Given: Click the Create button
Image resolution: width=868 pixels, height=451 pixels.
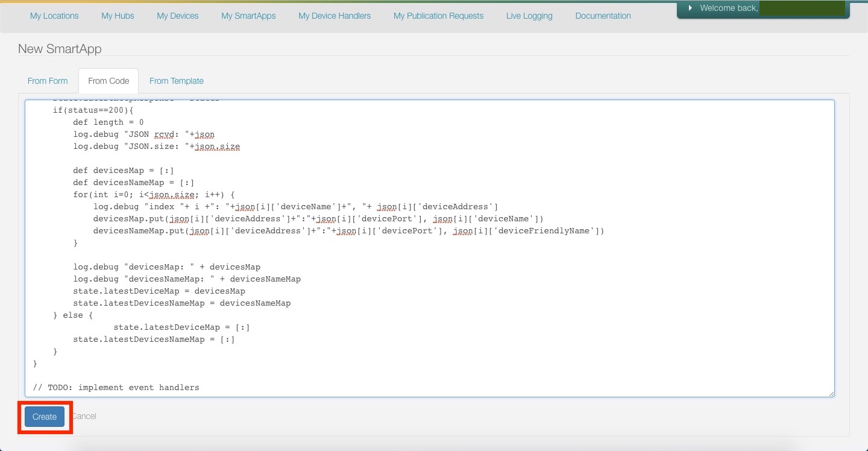Looking at the screenshot, I should 45,417.
